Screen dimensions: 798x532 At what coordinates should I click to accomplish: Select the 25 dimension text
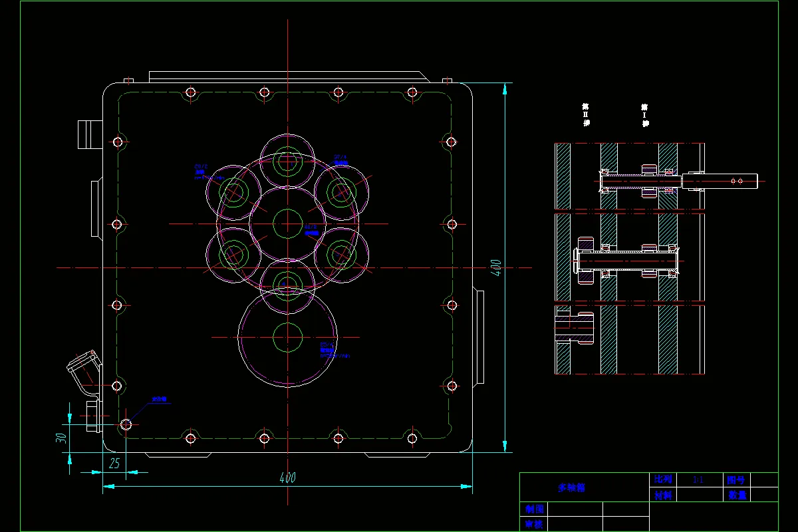114,464
